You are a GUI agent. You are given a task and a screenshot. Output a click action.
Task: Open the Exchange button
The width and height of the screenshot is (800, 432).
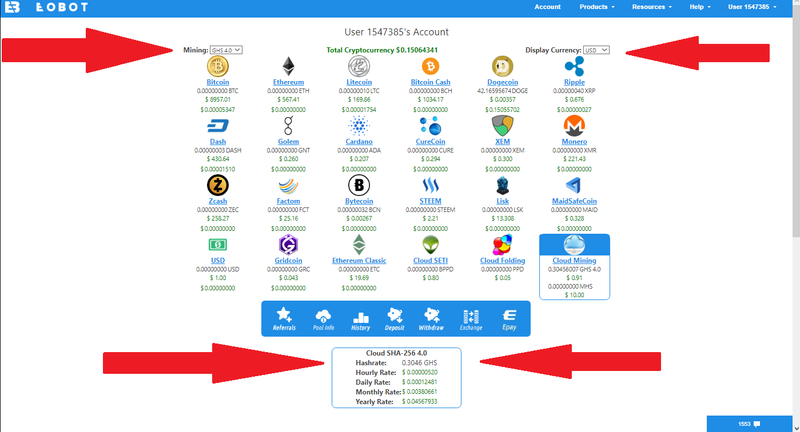click(x=470, y=320)
